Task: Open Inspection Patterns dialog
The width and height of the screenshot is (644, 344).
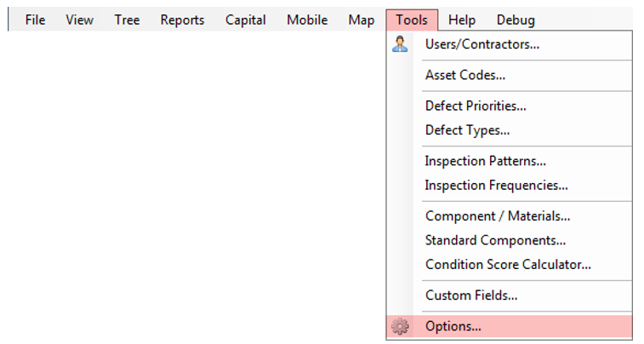Action: [x=486, y=161]
